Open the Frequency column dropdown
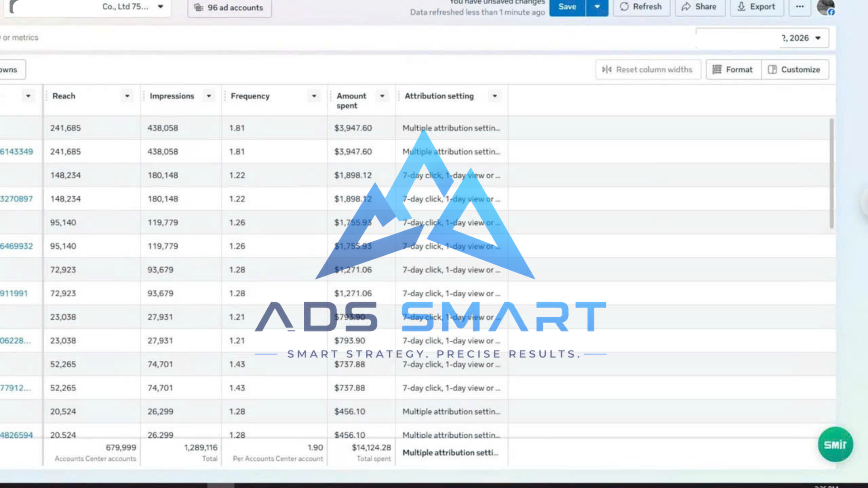Image resolution: width=868 pixels, height=488 pixels. pos(314,96)
